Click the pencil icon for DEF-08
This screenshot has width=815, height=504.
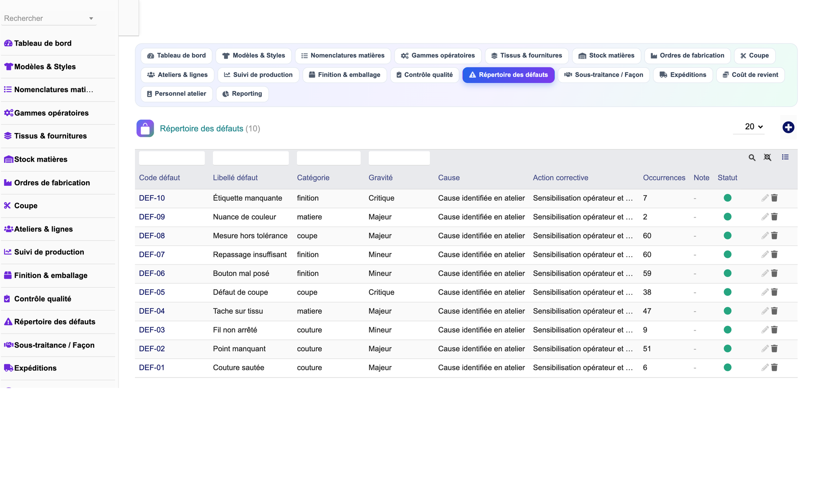pos(765,236)
